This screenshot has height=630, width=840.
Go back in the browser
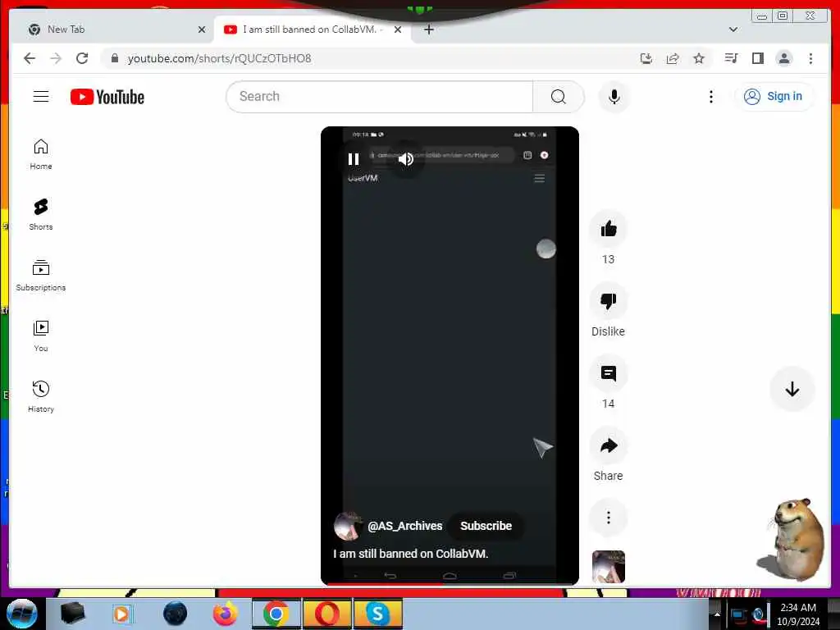click(30, 58)
